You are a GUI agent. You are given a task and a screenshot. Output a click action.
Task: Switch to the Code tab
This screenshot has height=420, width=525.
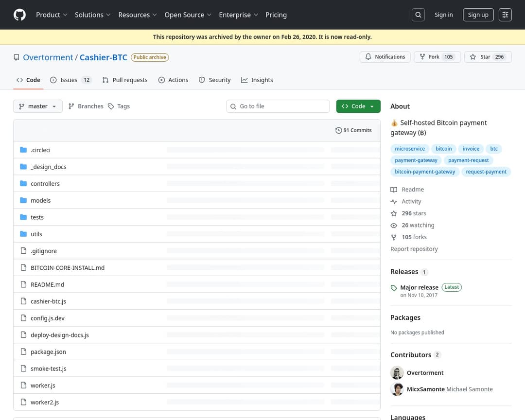click(x=29, y=80)
